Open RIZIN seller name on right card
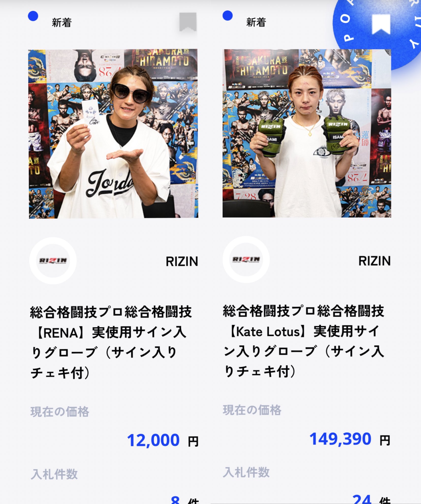Viewport: 421px width, 504px height. click(x=374, y=261)
